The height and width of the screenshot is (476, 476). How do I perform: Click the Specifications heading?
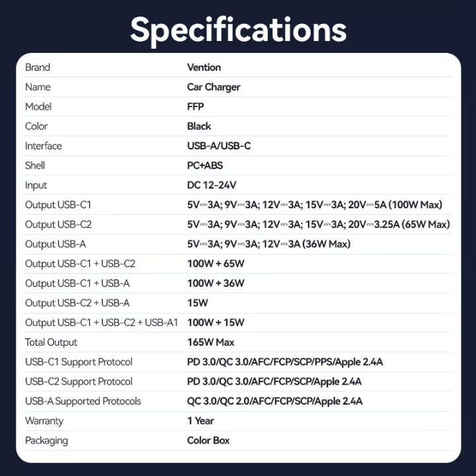[238, 29]
